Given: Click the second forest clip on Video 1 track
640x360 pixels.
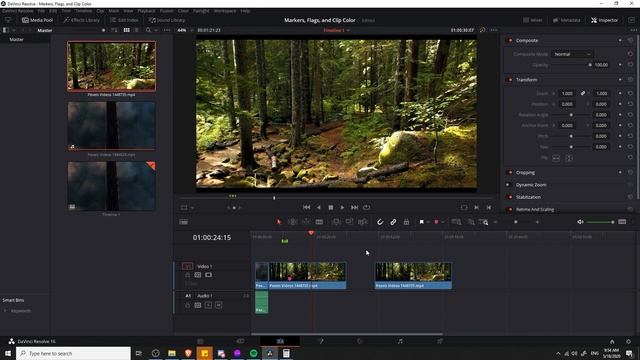Looking at the screenshot, I should (x=413, y=276).
